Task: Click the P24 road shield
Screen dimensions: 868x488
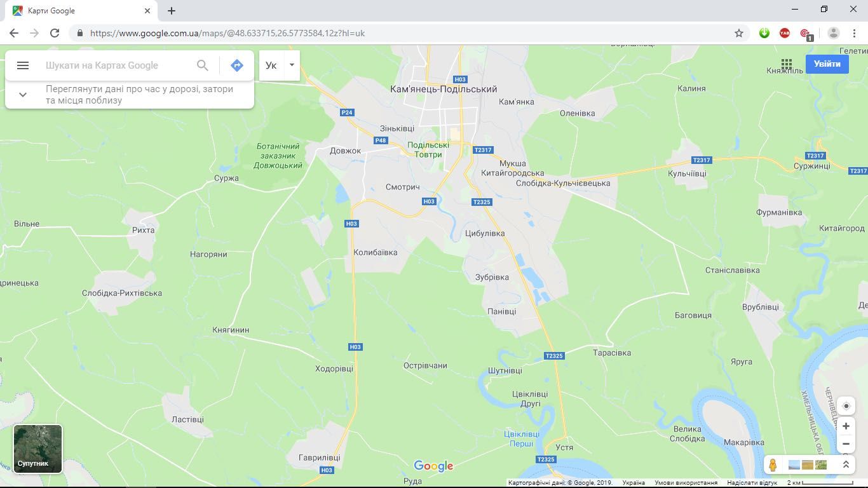Action: point(347,112)
